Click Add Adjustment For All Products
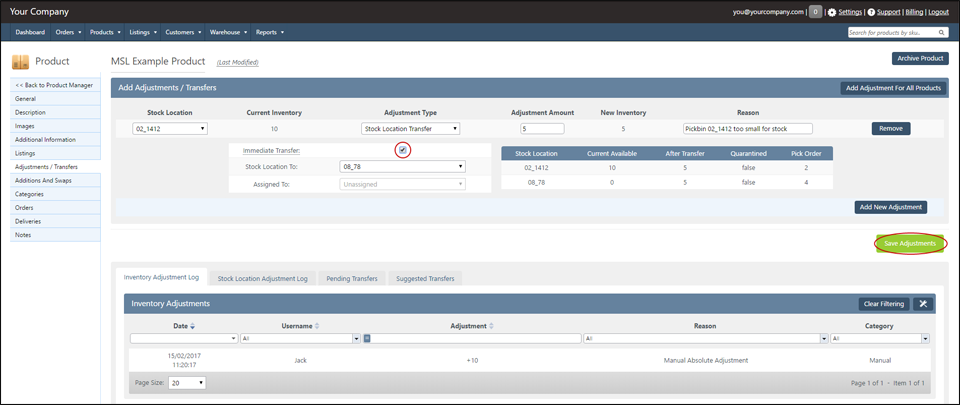This screenshot has height=405, width=960. 893,88
